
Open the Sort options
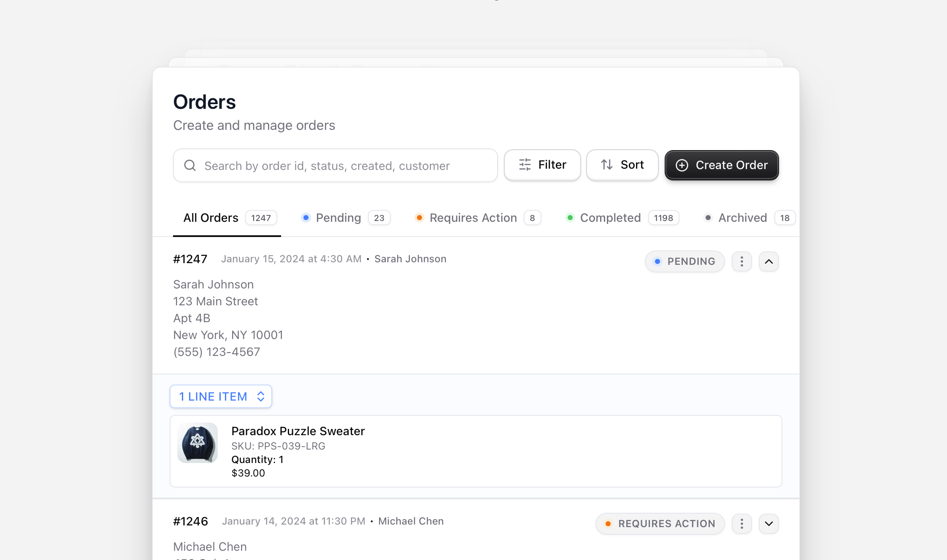coord(622,165)
